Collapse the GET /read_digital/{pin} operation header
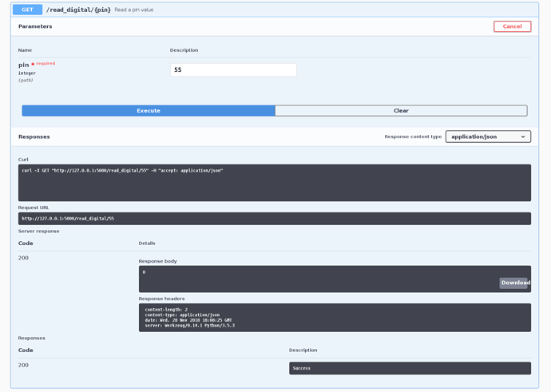551x392 pixels. click(275, 10)
